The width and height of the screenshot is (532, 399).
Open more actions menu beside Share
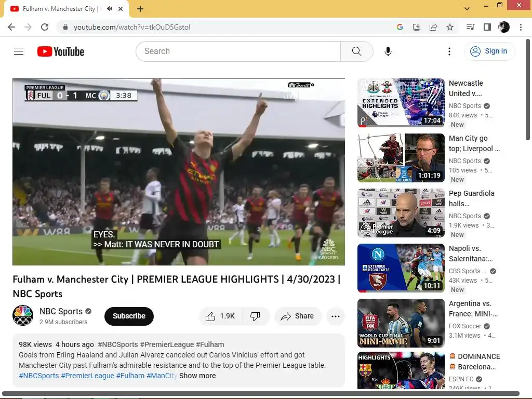coord(336,316)
